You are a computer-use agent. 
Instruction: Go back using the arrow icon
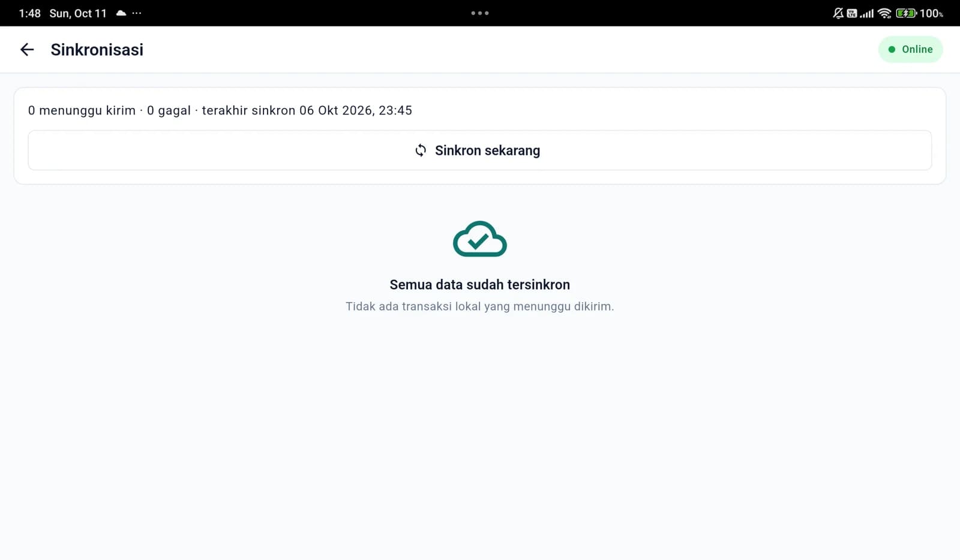click(x=27, y=49)
